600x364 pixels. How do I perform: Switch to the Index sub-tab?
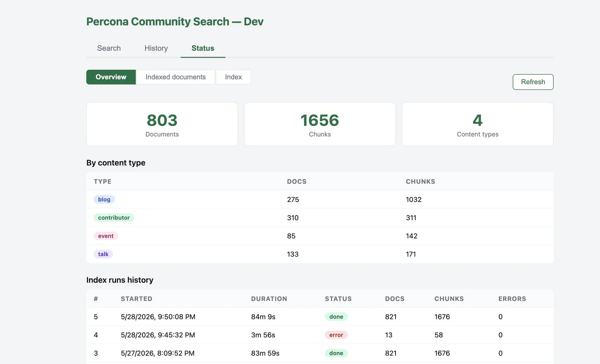[234, 77]
